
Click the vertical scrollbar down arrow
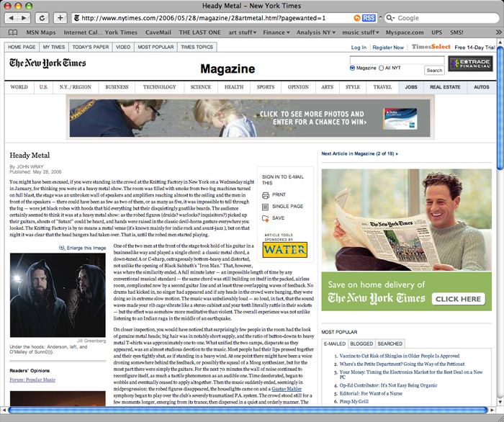coord(500,402)
